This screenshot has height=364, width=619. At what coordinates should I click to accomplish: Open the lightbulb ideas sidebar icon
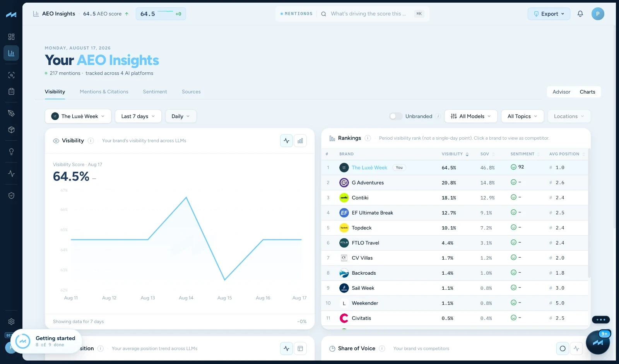pyautogui.click(x=11, y=152)
